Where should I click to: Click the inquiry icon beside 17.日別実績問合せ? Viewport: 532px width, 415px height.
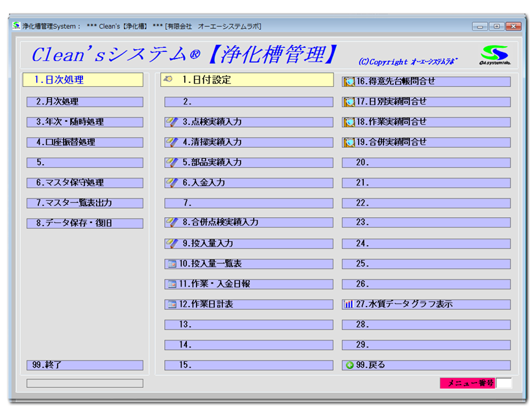click(349, 102)
